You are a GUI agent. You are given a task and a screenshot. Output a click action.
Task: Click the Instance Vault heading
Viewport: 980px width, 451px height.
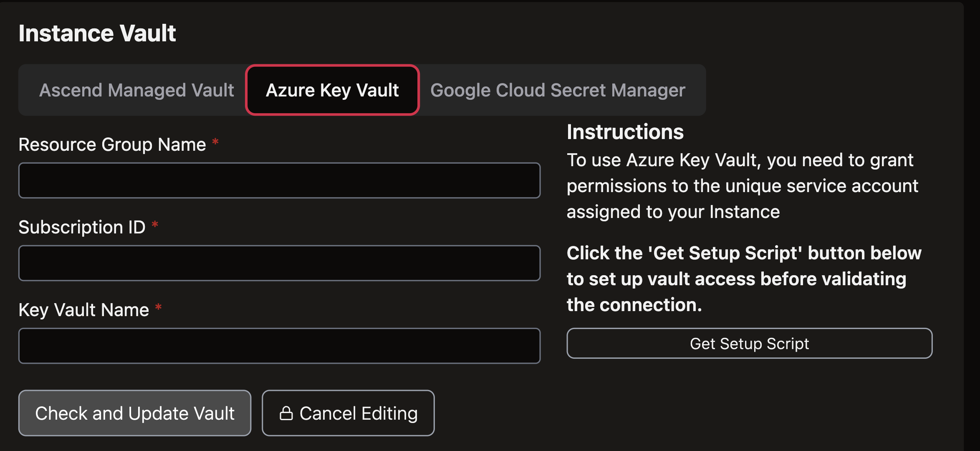[x=97, y=33]
